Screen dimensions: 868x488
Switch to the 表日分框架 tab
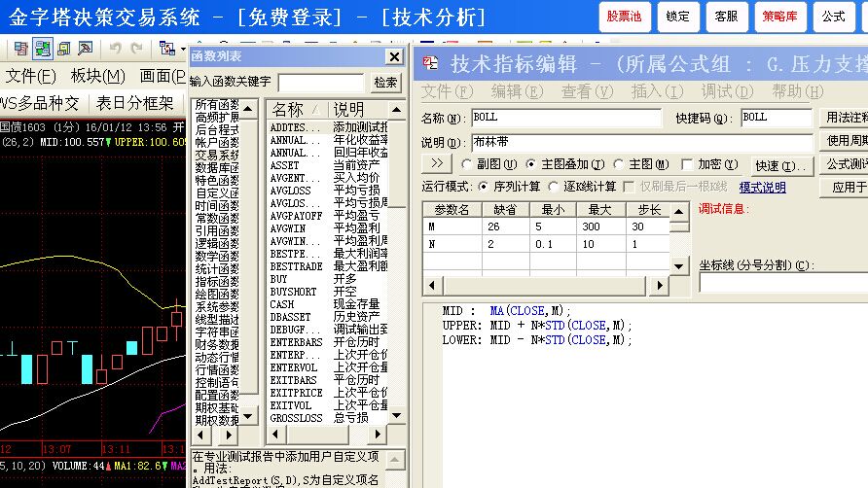[x=134, y=103]
